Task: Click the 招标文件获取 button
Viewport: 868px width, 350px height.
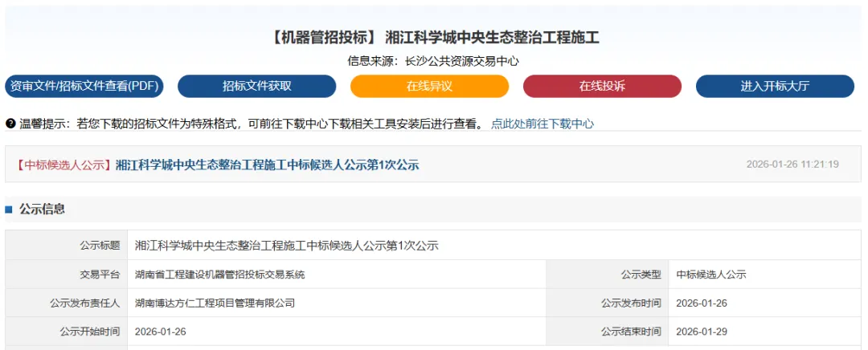Action: [x=256, y=86]
